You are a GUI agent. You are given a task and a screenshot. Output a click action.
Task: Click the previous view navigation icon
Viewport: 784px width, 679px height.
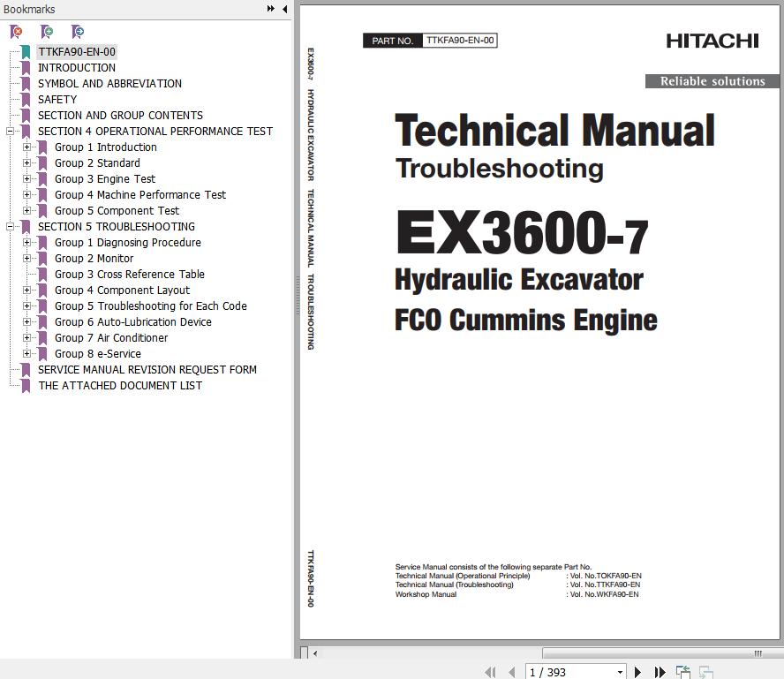click(x=683, y=672)
